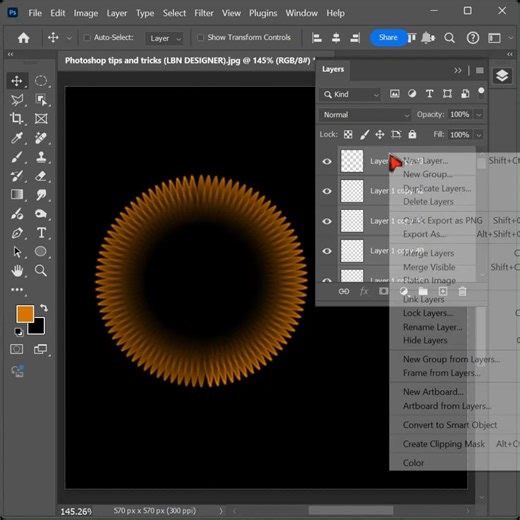This screenshot has width=520, height=520.
Task: Click the 145.26% zoom level field
Action: [76, 511]
